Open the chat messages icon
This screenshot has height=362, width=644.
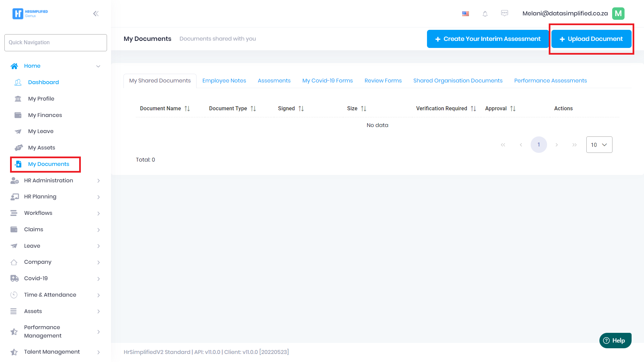click(504, 13)
